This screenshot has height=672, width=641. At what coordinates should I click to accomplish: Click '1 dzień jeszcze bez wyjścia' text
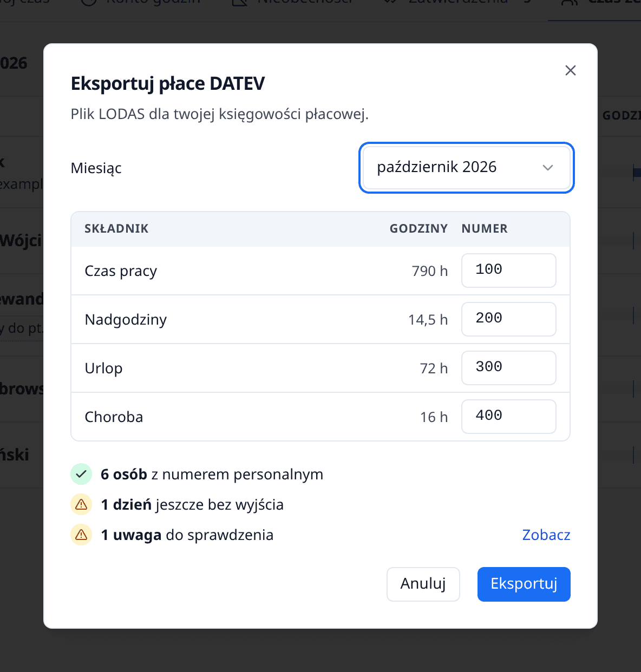(192, 504)
